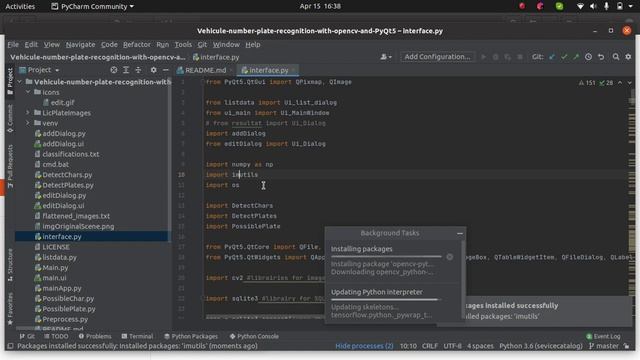
Task: Expand the venv folder
Action: tap(28, 123)
